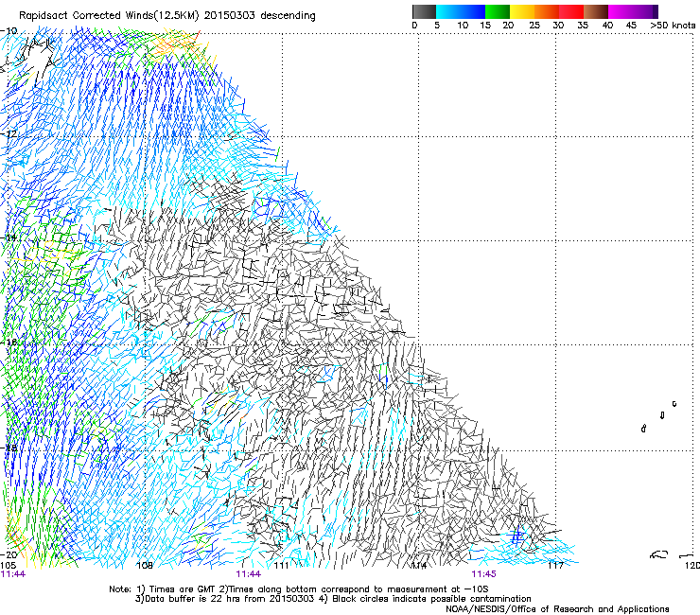The height and width of the screenshot is (615, 700).
Task: Click the '>50 knots' legend label
Action: (x=673, y=26)
